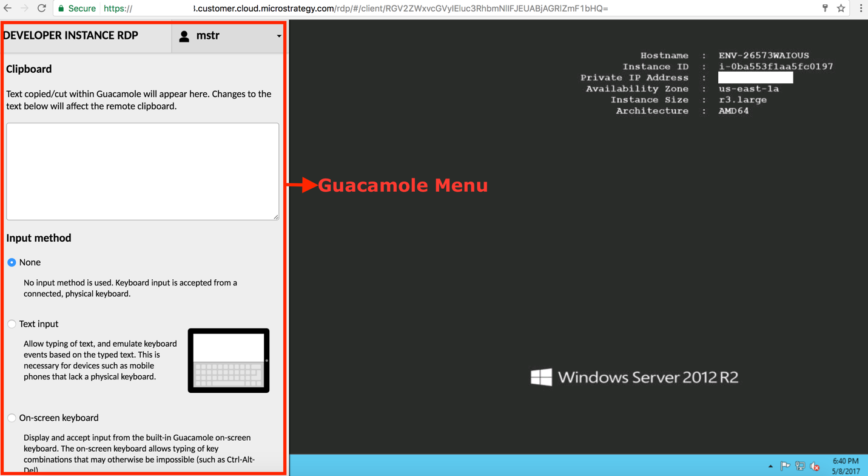Enable the On-screen keyboard input method

(x=12, y=418)
